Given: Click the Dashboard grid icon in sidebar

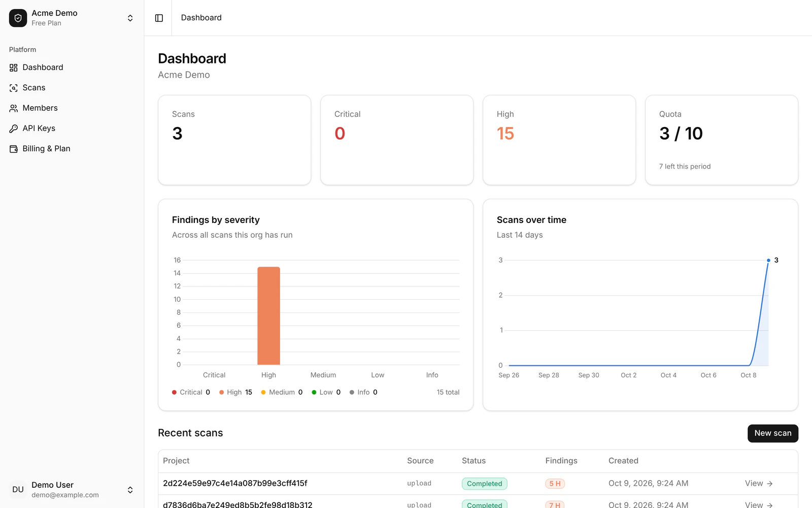Looking at the screenshot, I should coord(14,68).
